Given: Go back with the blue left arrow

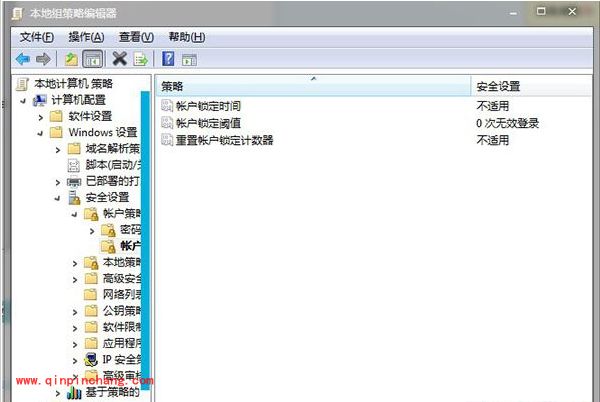Looking at the screenshot, I should click(x=23, y=59).
